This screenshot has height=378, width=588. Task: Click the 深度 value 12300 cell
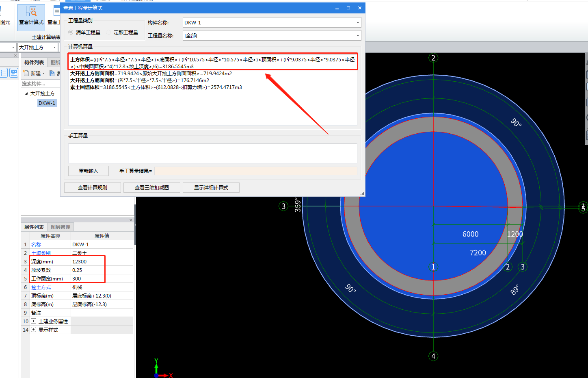point(102,261)
